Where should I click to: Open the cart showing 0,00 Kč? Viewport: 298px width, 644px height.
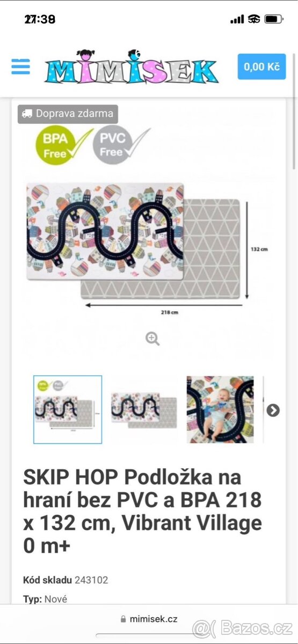point(261,67)
